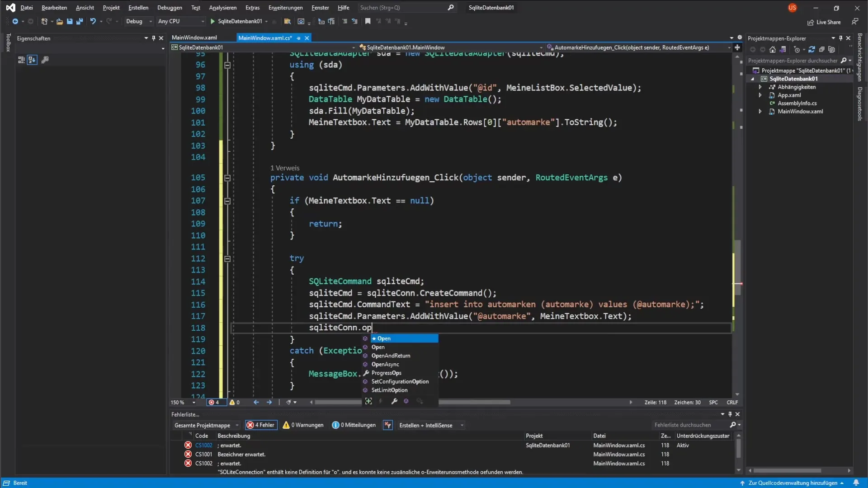Collapse the SqliteDatenbank01 project node

click(x=753, y=79)
